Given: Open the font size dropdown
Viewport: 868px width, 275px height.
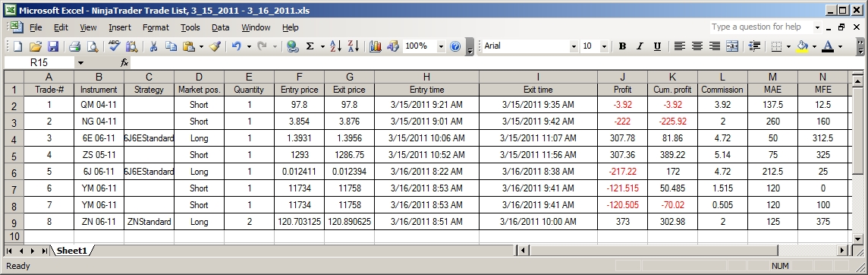Looking at the screenshot, I should click(x=604, y=46).
